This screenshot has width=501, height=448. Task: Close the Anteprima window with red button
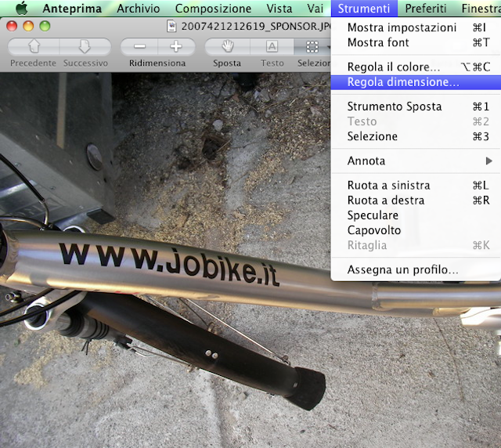(x=12, y=26)
